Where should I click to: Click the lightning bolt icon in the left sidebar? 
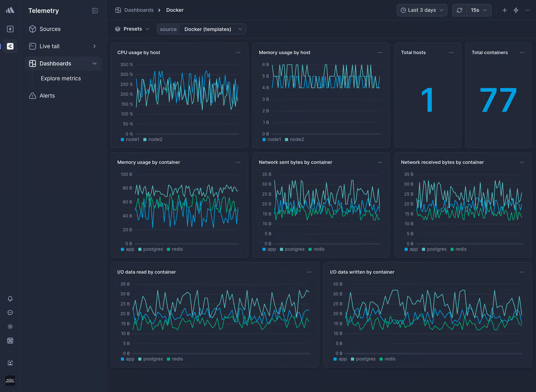(x=10, y=29)
